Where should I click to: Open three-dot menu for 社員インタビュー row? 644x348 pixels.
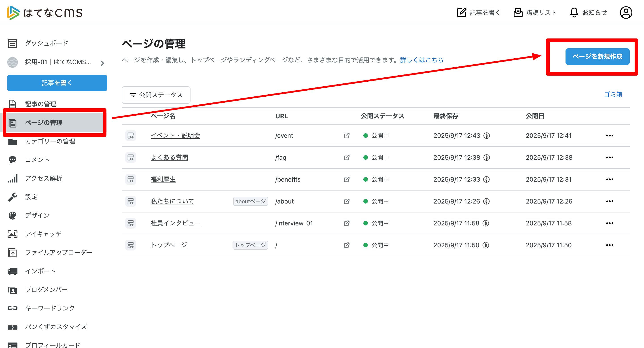point(610,223)
